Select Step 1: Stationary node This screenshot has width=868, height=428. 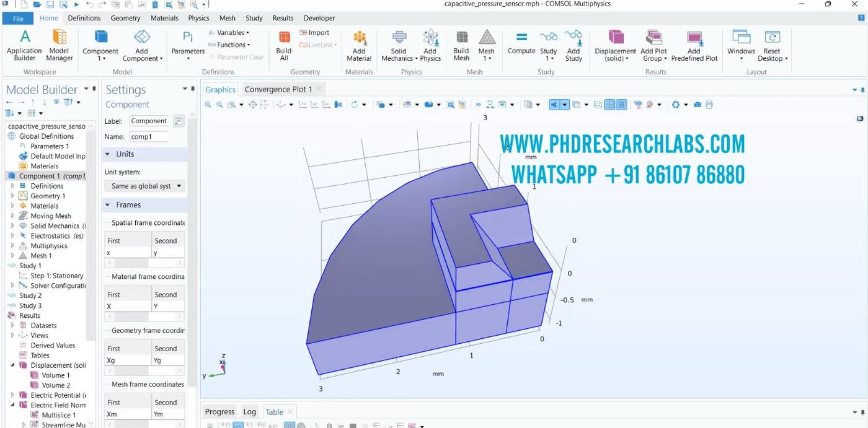[57, 276]
